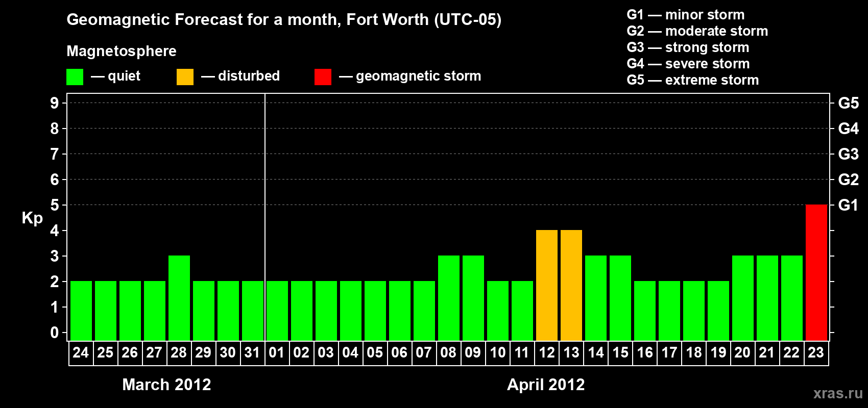Click the green bar for April 15
Screen dimensions: 868x408
[x=620, y=298]
